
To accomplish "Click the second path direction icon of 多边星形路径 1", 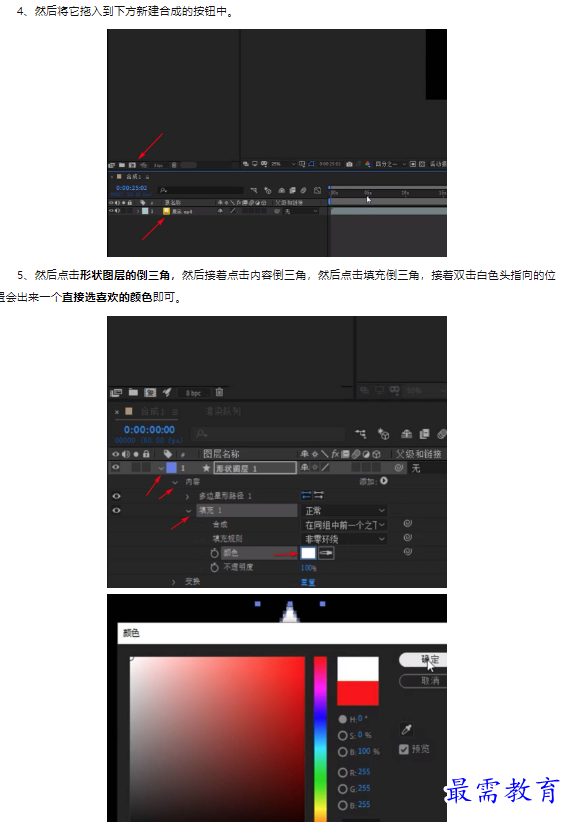I will pos(319,495).
